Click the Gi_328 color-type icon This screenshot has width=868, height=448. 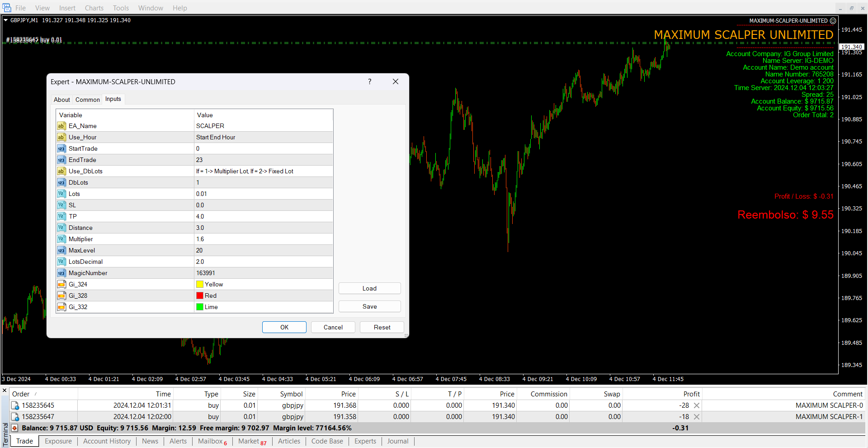click(x=61, y=295)
